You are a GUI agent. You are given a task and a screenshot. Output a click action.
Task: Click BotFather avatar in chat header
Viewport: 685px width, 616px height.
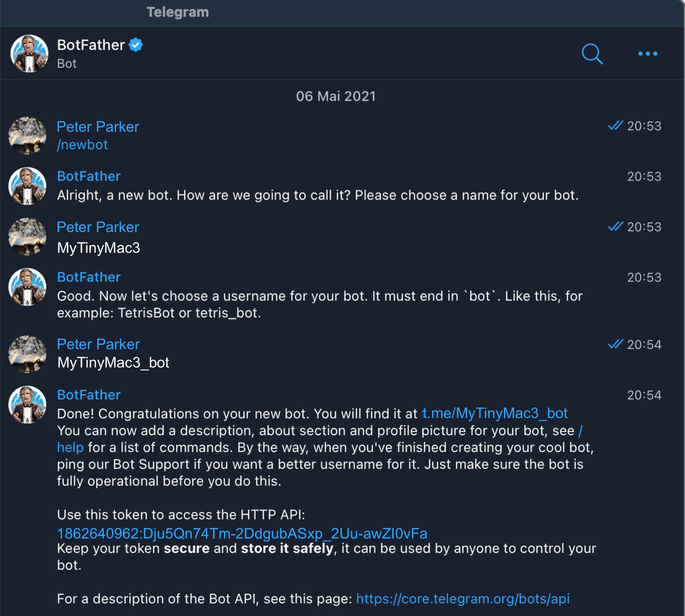[29, 53]
